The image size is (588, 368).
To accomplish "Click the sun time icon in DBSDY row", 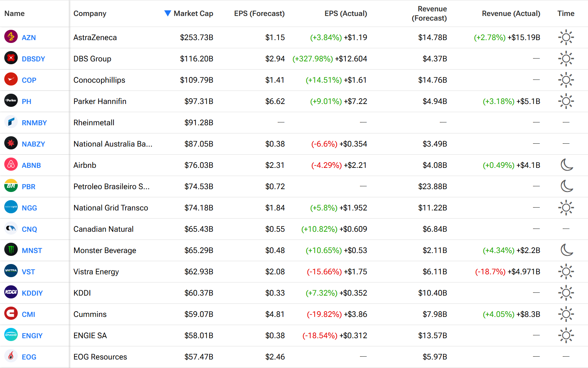I will pos(566,59).
